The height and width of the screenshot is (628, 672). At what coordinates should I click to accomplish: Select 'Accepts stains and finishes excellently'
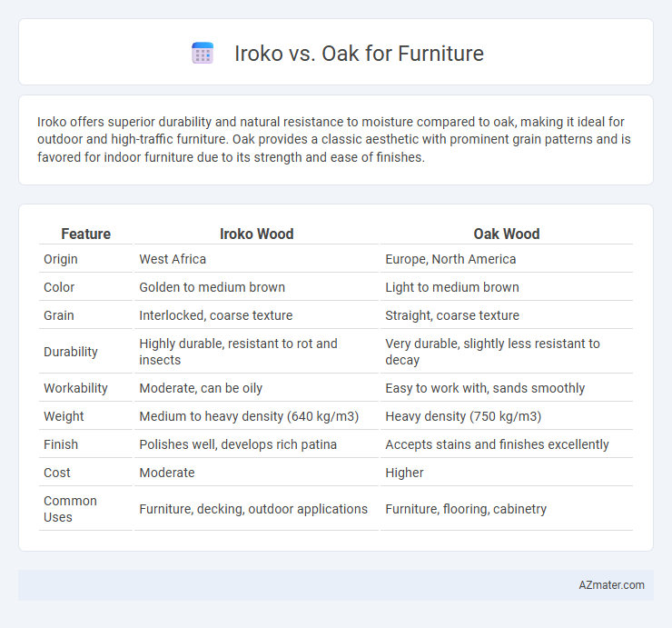pos(497,444)
